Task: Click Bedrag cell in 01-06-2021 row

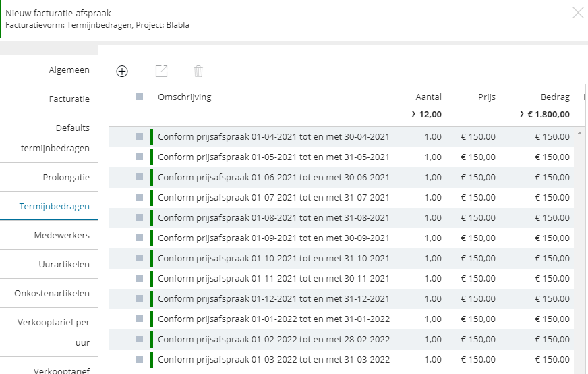Action: [552, 178]
